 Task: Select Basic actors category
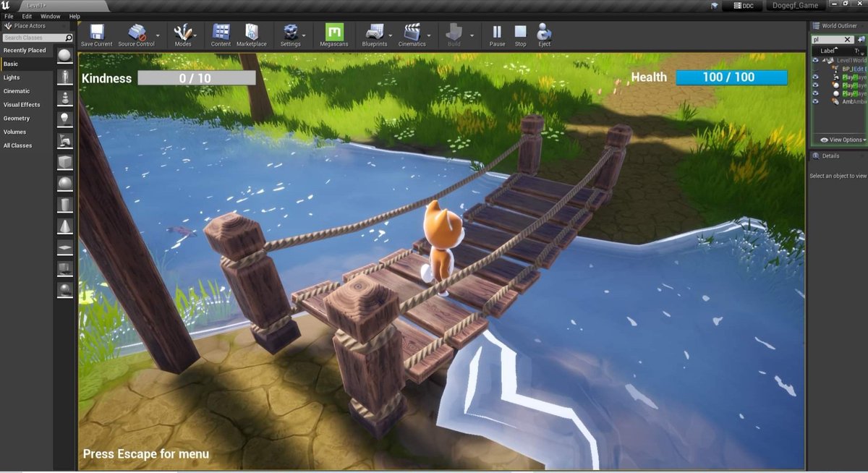(27, 64)
